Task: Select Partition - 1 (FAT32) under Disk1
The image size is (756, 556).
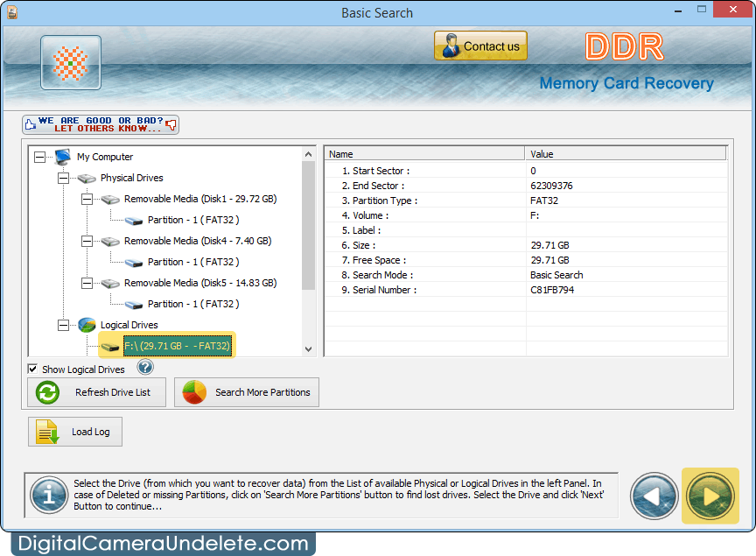Action: point(193,220)
